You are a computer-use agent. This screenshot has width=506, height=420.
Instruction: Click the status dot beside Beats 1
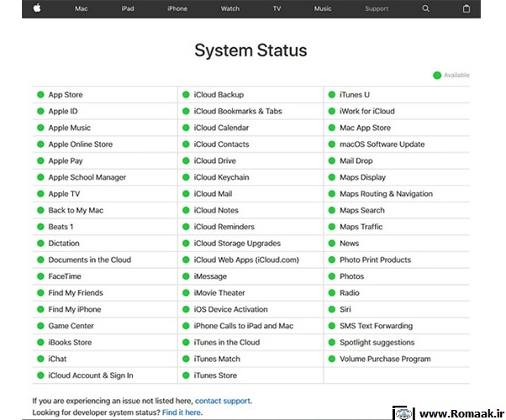[40, 227]
